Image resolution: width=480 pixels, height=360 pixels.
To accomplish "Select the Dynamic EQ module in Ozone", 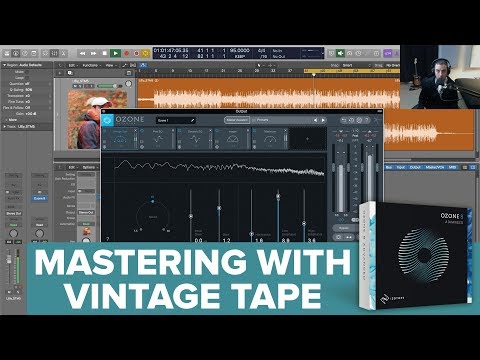I will [x=195, y=139].
